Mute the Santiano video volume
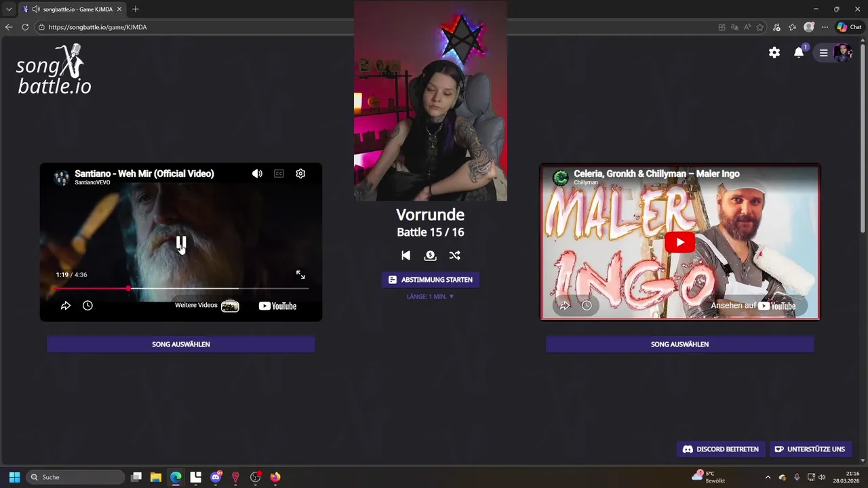This screenshot has height=488, width=868. (257, 174)
